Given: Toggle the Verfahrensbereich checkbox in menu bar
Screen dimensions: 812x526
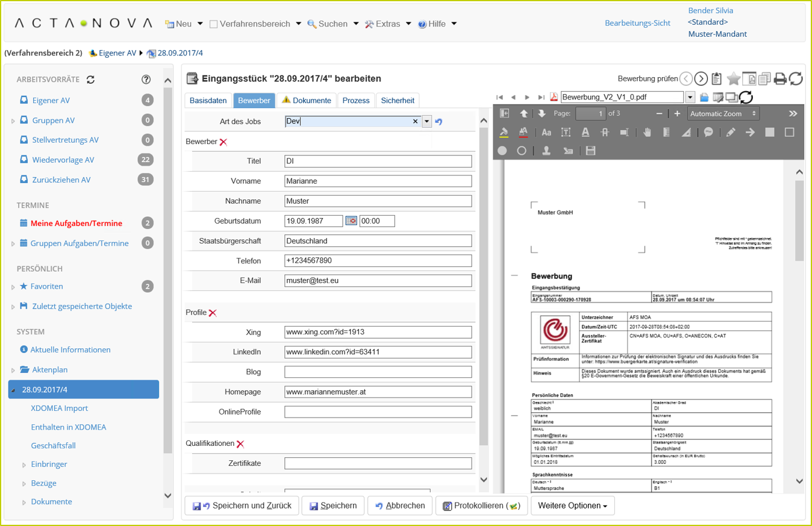Looking at the screenshot, I should [213, 24].
